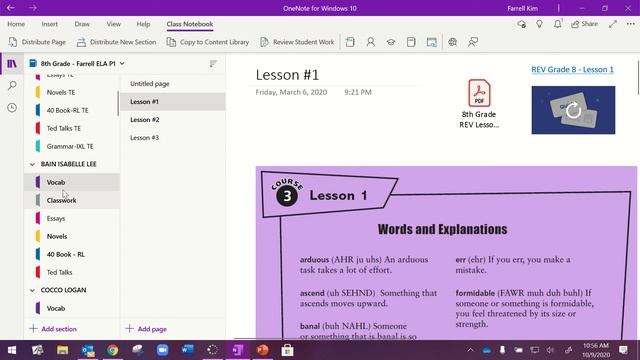This screenshot has height=360, width=640.
Task: Open OneNote from the taskbar
Action: click(238, 350)
